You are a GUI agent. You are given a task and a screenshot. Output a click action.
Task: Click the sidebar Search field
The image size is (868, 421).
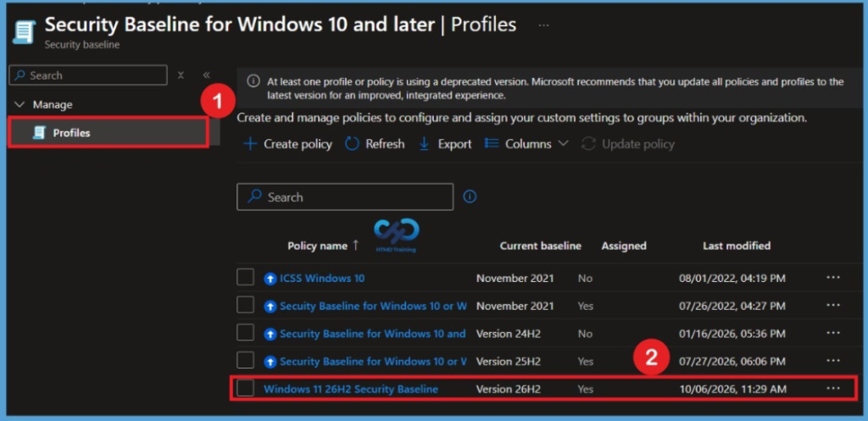(x=88, y=75)
